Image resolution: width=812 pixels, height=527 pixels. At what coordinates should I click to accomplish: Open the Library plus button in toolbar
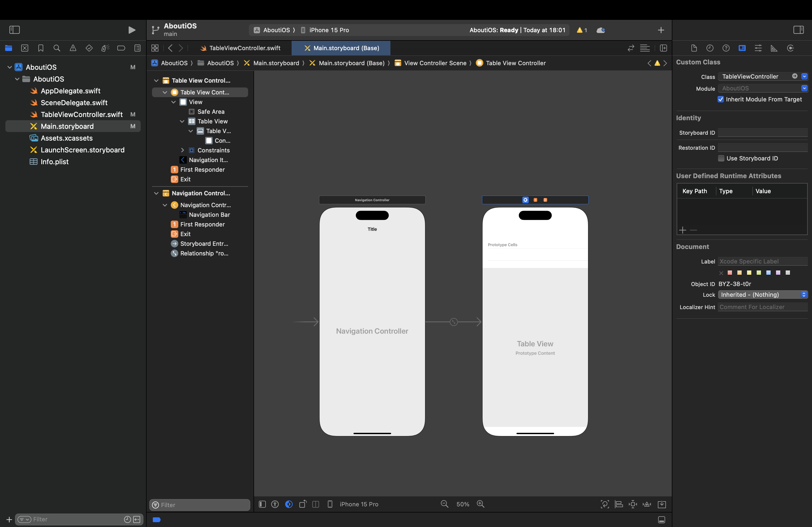coord(661,30)
